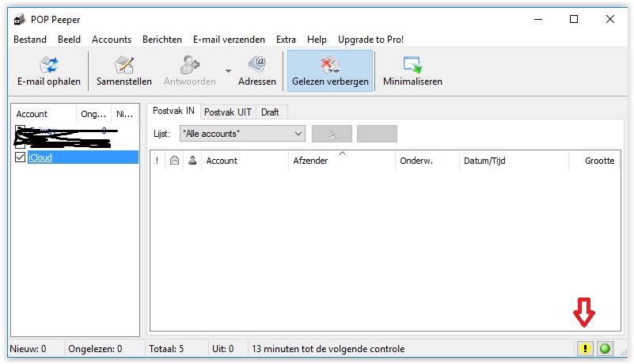
Task: Open the Bestand menu
Action: click(30, 40)
